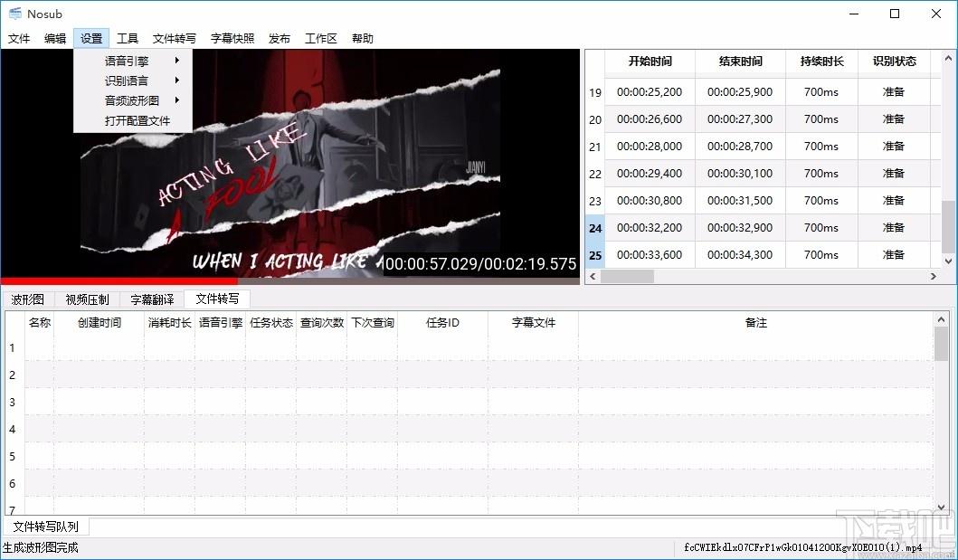Click the 查询次数 column header
958x560 pixels.
(x=322, y=322)
